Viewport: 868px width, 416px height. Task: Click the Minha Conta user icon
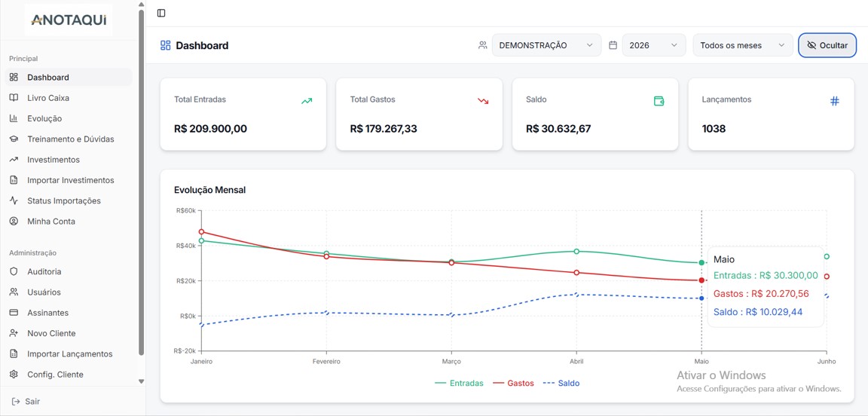coord(14,221)
